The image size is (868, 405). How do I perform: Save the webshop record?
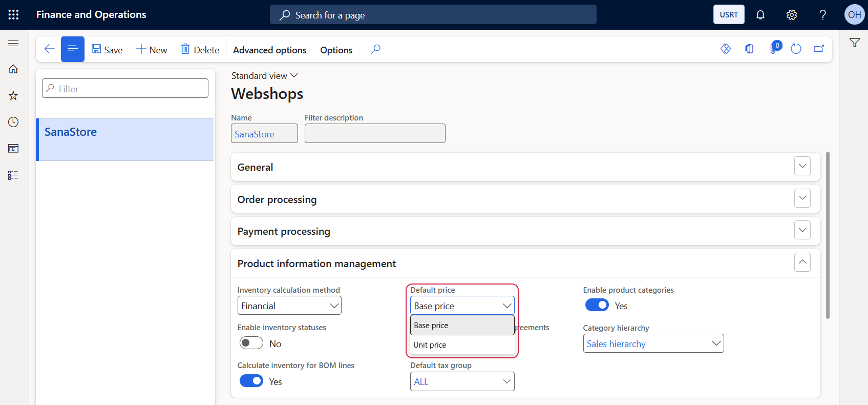(107, 50)
